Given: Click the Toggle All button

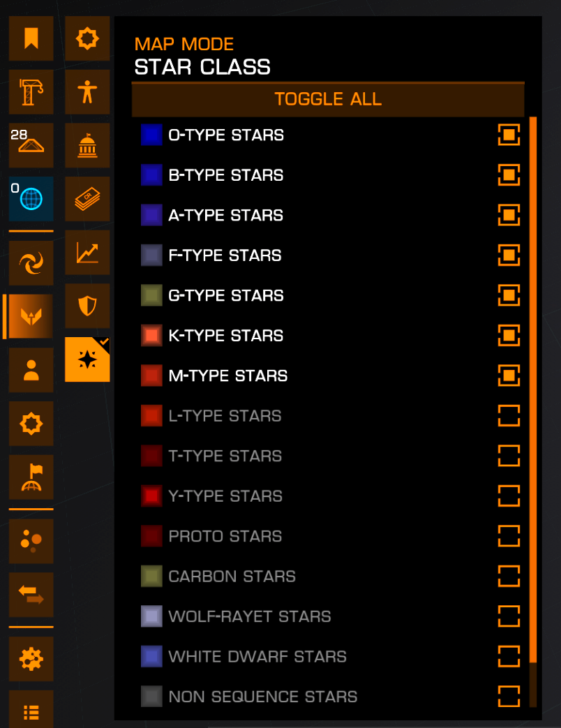Looking at the screenshot, I should (x=328, y=99).
